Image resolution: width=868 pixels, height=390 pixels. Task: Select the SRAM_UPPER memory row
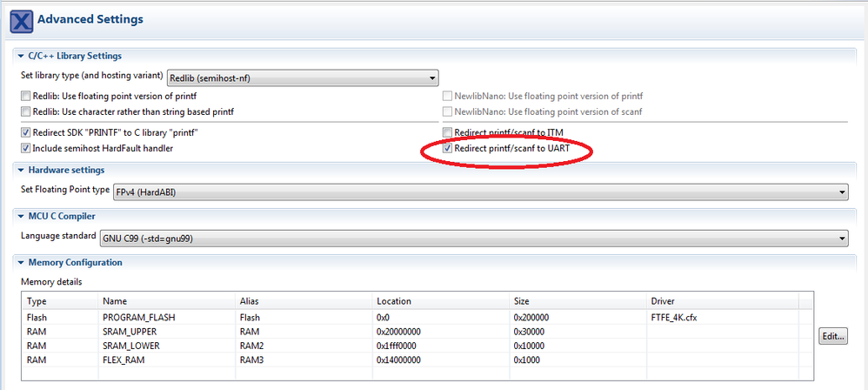(x=417, y=332)
